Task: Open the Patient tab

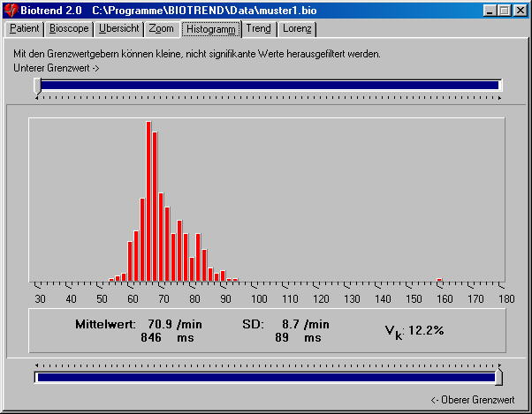Action: coord(25,28)
